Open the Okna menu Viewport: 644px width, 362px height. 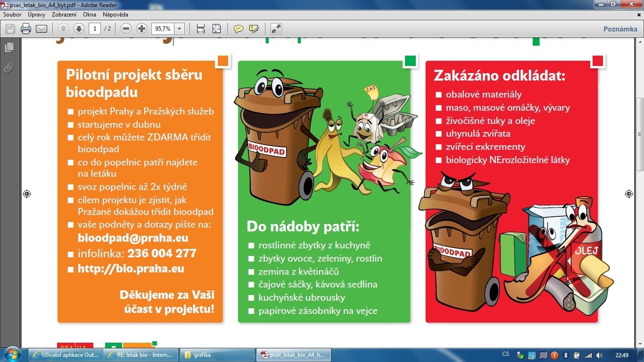(x=90, y=15)
